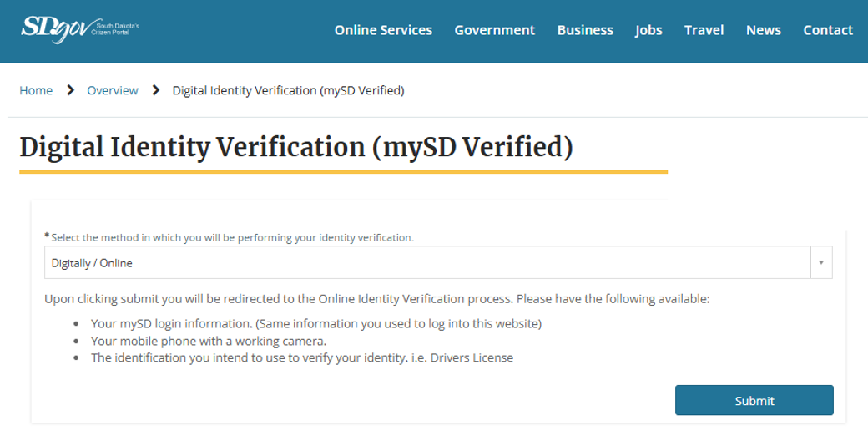Click the Digital Identity Verification page heading

[296, 147]
